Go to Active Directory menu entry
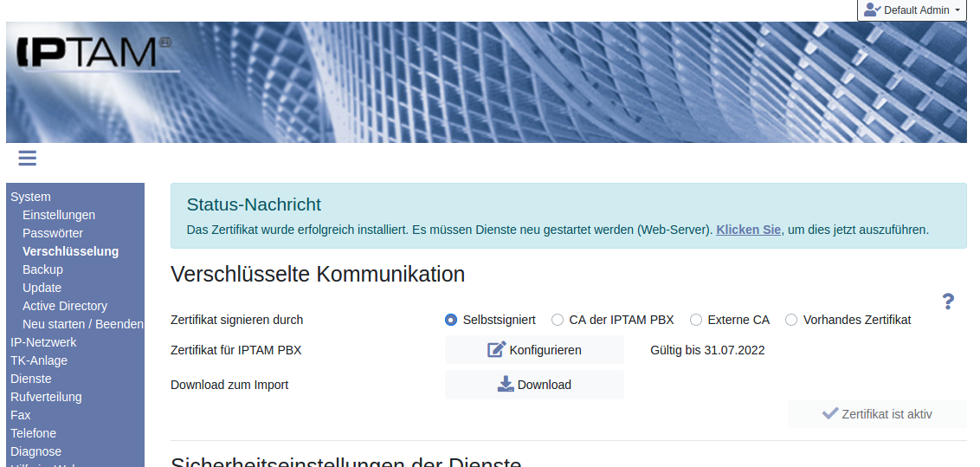This screenshot has height=467, width=980. point(65,306)
